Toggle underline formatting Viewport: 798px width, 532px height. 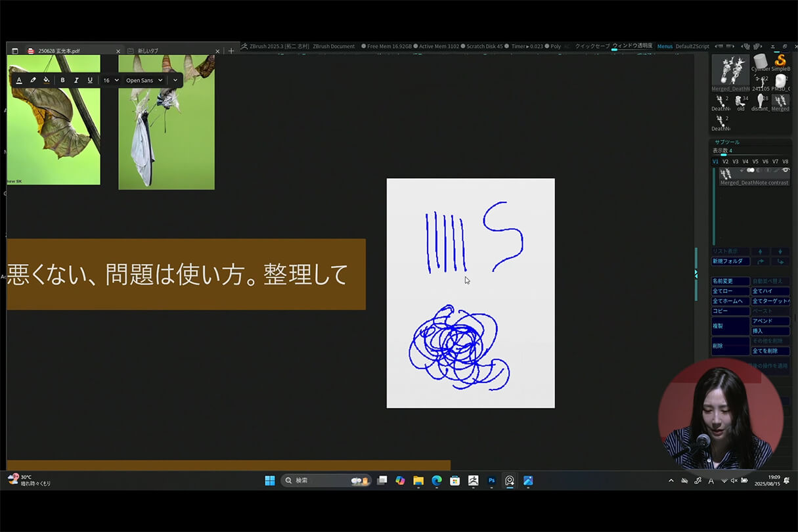pos(90,80)
